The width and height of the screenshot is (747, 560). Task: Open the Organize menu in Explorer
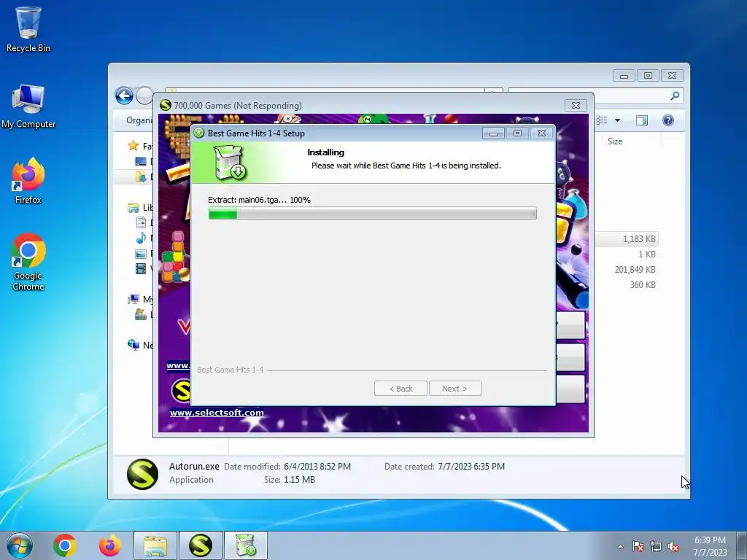pyautogui.click(x=139, y=120)
